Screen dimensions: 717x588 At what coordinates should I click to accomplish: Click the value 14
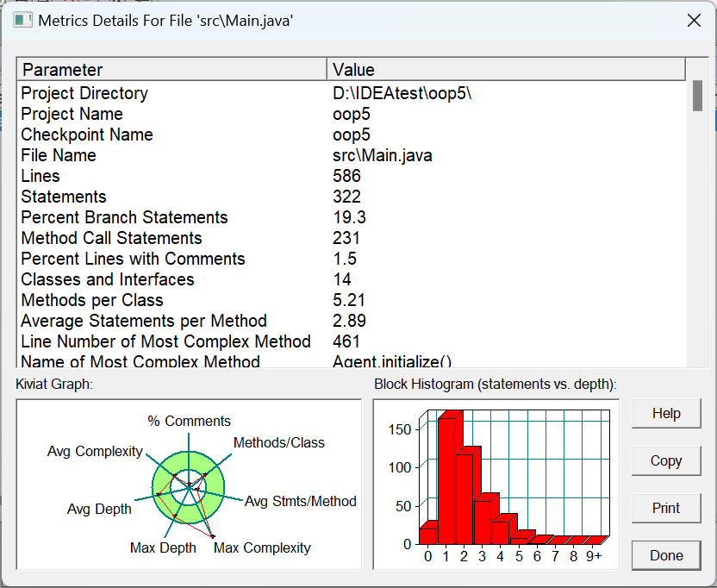[x=342, y=279]
